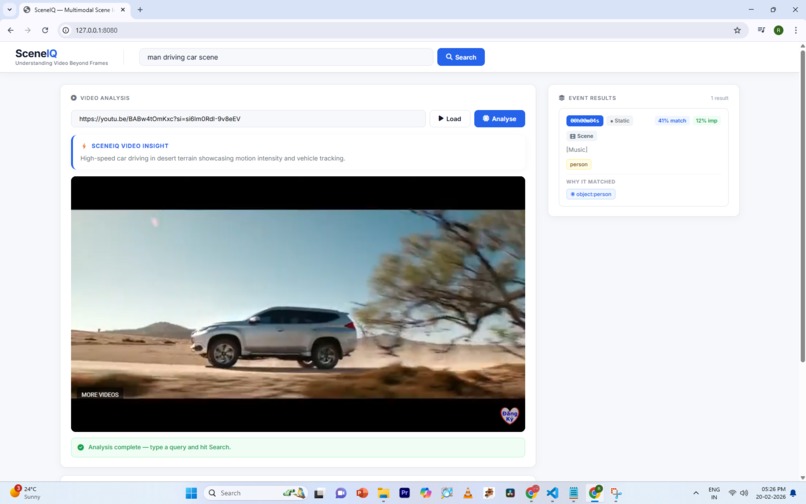Focus the scene query search field
This screenshot has height=504, width=806.
click(x=286, y=57)
